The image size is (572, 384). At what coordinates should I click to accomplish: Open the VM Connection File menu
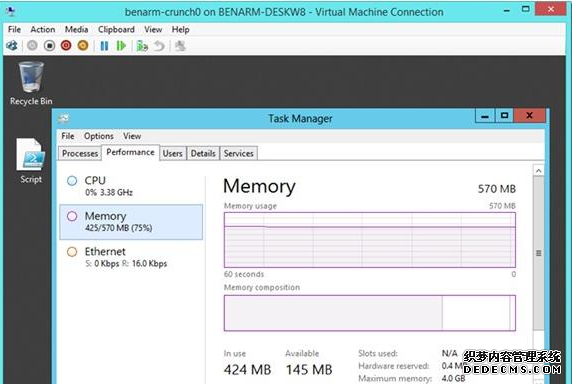14,30
